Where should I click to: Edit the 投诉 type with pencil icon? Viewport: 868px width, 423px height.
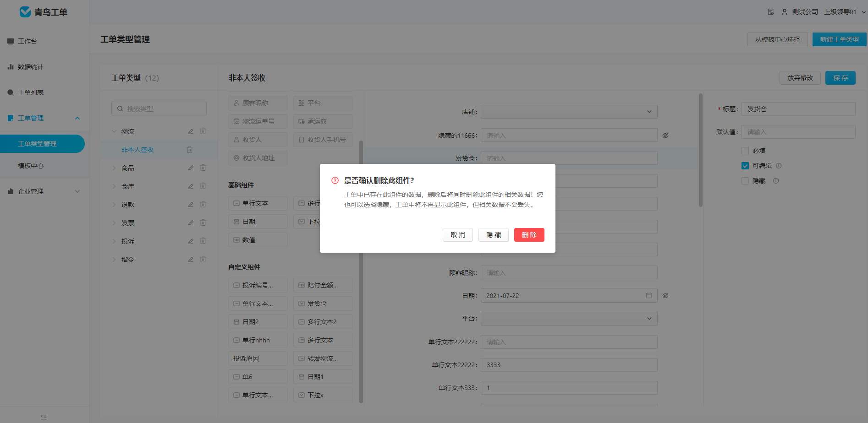(x=191, y=241)
